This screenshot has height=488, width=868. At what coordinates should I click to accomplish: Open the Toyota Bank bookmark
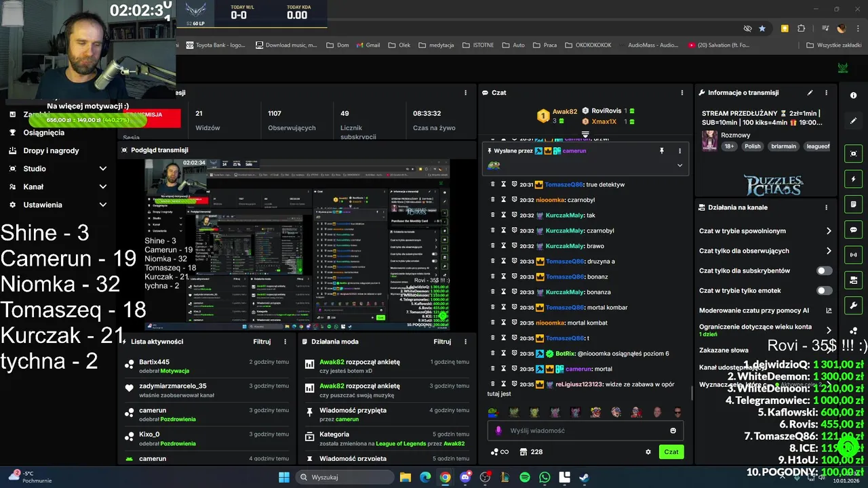(215, 45)
